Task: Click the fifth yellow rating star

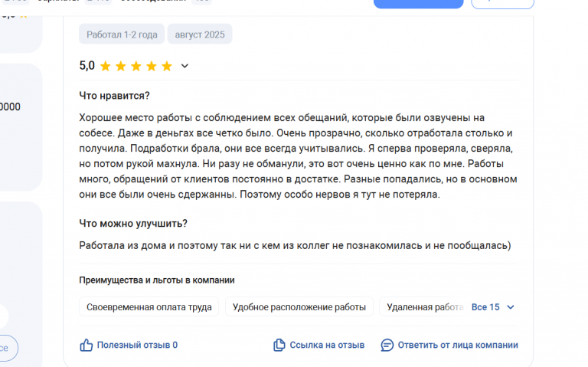Action: 166,66
